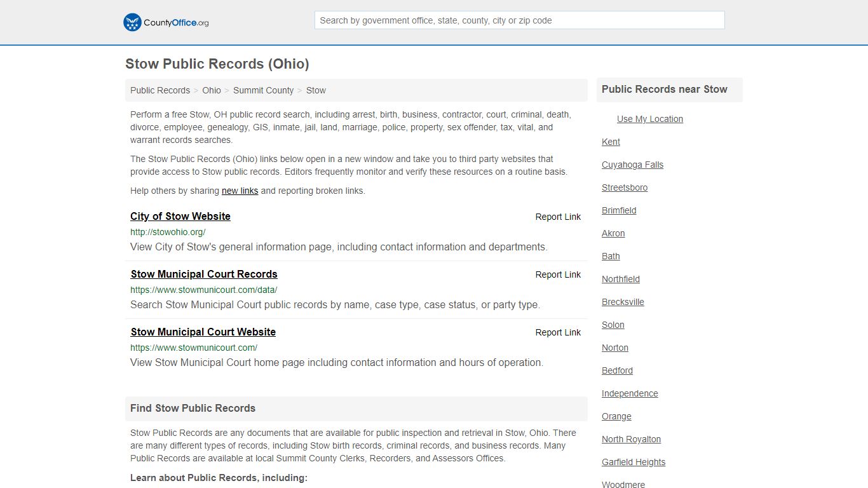Open Kent public records
Screen dimensions: 868x488
(x=611, y=142)
